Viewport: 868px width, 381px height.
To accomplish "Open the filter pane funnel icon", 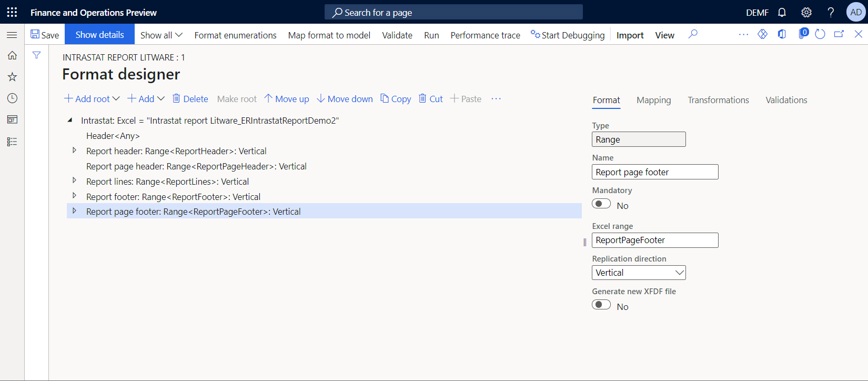I will 36,55.
